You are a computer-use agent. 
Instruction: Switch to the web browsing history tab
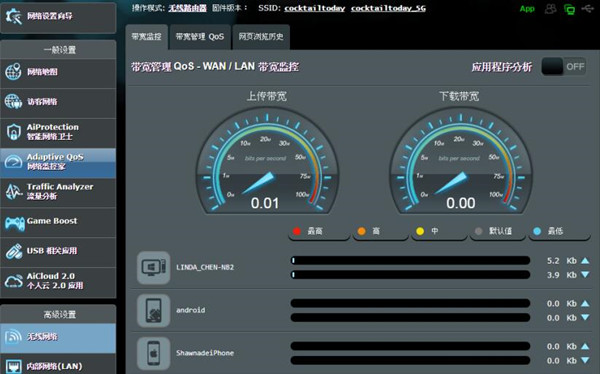(261, 37)
